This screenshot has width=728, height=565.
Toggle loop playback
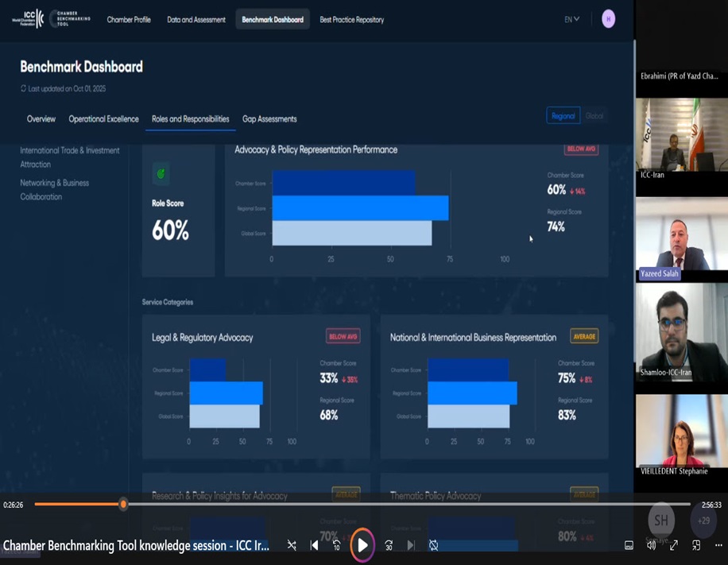(x=434, y=545)
